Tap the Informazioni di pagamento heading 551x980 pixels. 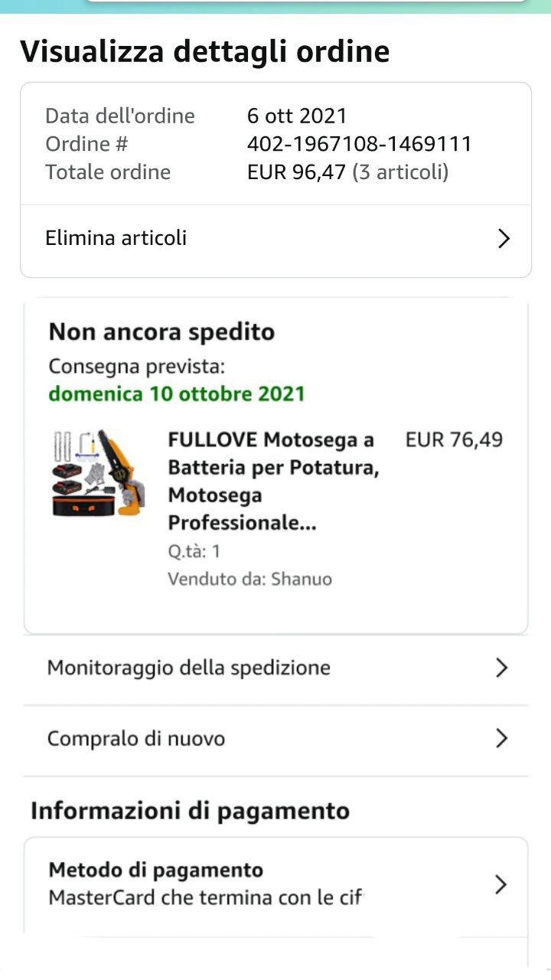[x=190, y=811]
